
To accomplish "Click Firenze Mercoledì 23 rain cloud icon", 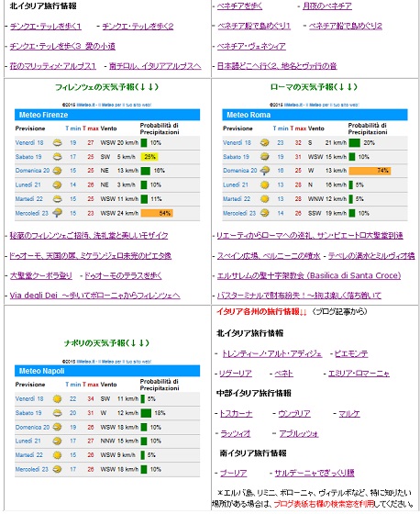I will [58, 213].
